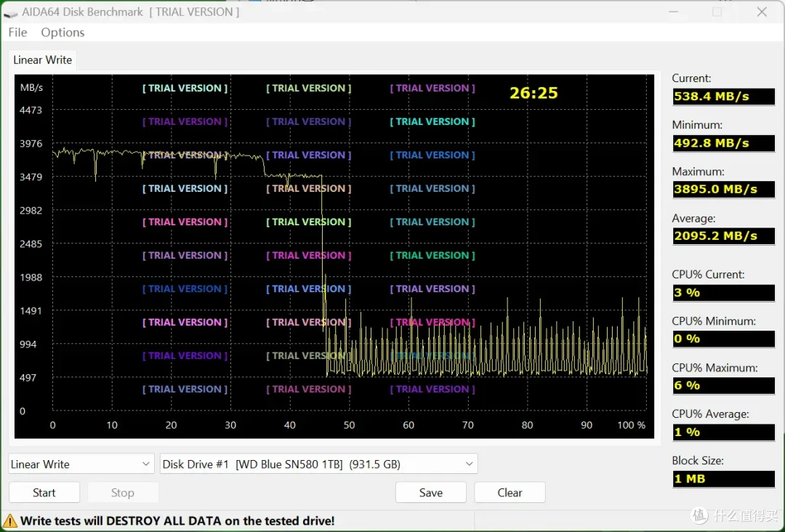Viewport: 785px width, 532px height.
Task: Start the benchmark test
Action: 44,493
